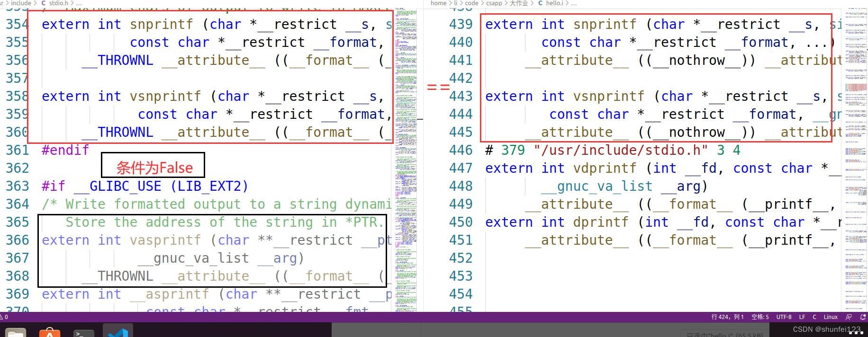
Task: Launch Ubuntu Software from the dock
Action: pyautogui.click(x=50, y=332)
